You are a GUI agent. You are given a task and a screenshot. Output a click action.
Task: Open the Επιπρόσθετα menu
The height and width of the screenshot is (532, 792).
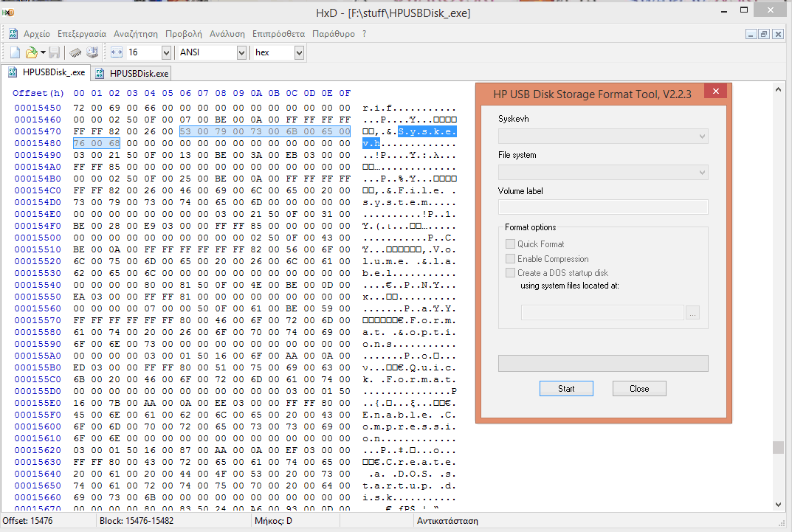278,34
